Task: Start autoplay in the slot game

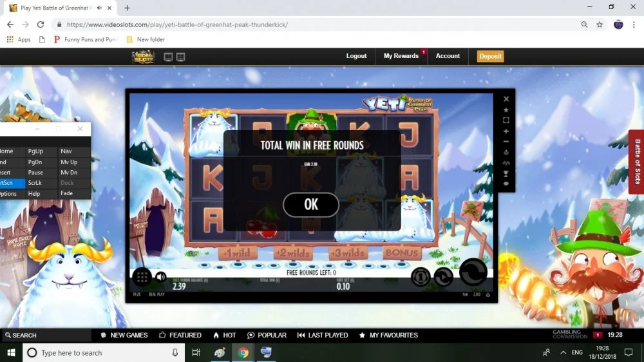Action: tap(443, 278)
